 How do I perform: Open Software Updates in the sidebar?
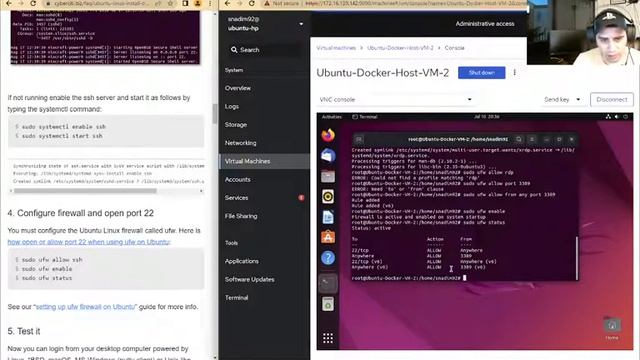(249, 280)
